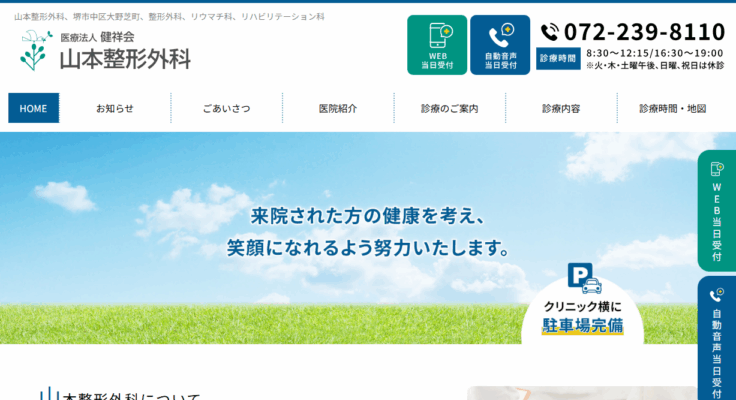Open the green WEB当日受付 header button
The height and width of the screenshot is (400, 736).
[437, 45]
